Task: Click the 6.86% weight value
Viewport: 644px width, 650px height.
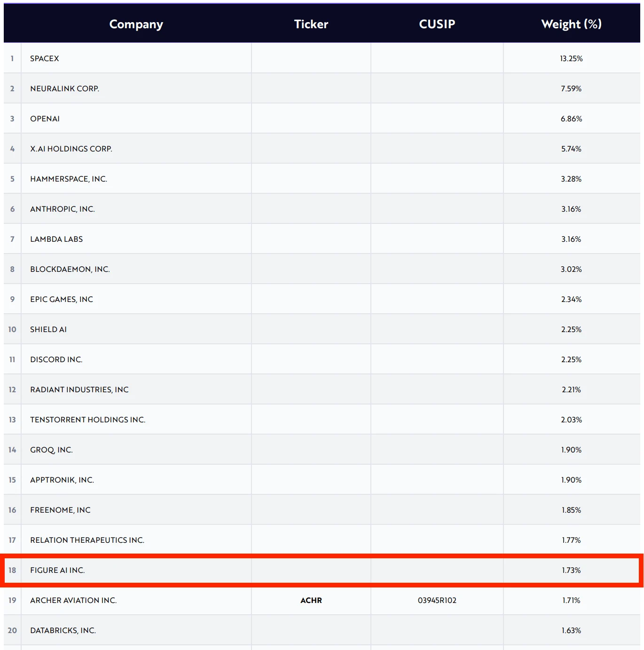Action: pyautogui.click(x=571, y=119)
